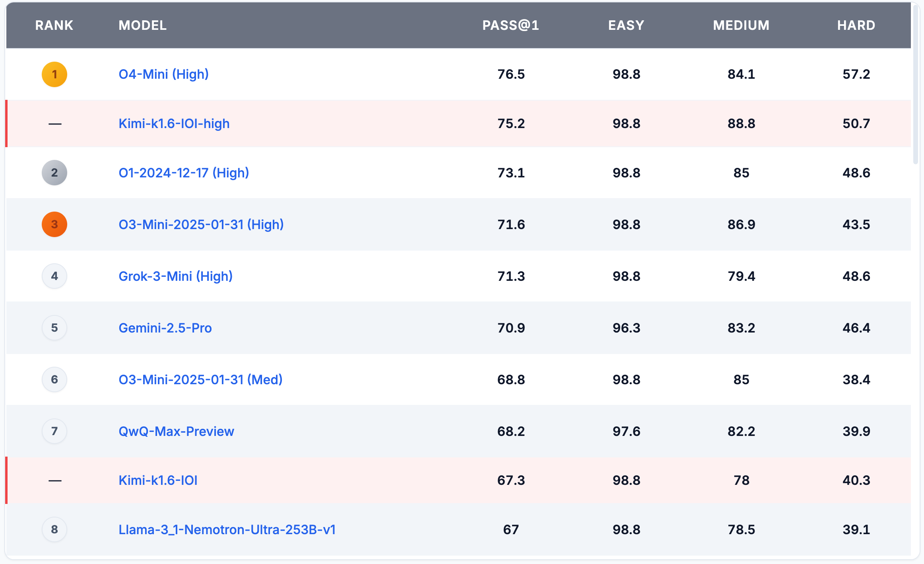Screen dimensions: 924x564
Task: Open the QwQ-Max-Preview model link
Action: (x=176, y=431)
